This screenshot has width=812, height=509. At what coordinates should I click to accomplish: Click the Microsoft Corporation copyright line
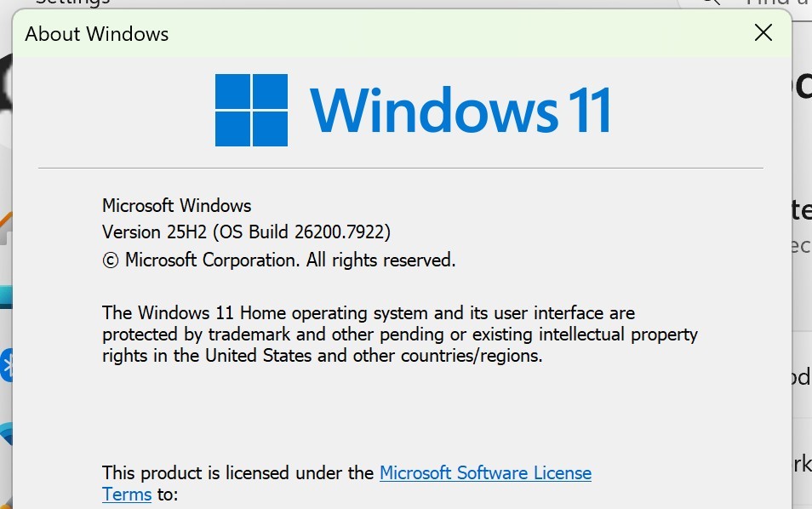coord(278,260)
